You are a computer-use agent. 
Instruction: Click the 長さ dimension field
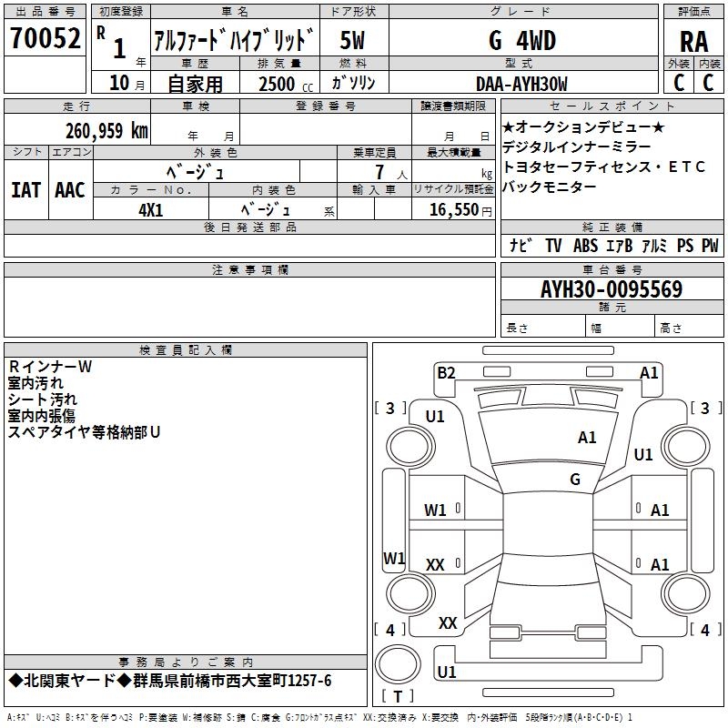tap(542, 327)
